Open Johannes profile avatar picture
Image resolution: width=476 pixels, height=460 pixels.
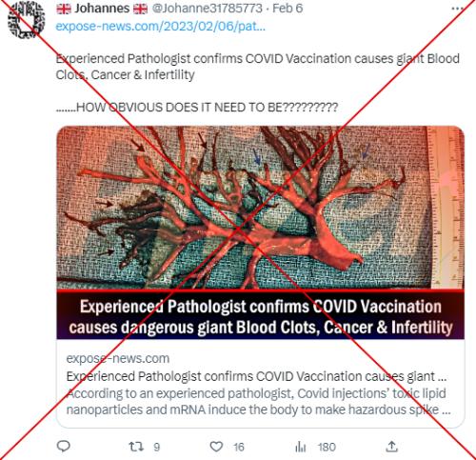26,20
